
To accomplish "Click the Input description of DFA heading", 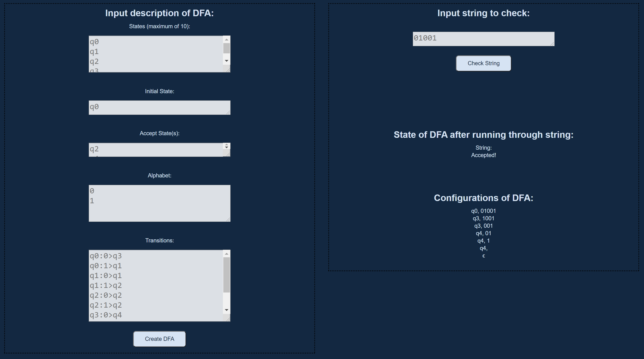I will 160,13.
